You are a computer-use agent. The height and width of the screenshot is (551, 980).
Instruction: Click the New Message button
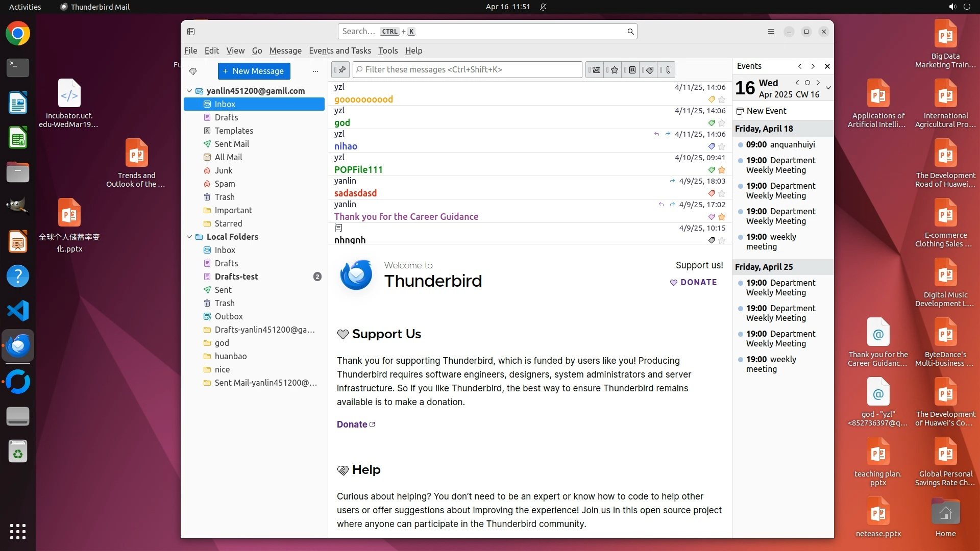[x=254, y=71]
